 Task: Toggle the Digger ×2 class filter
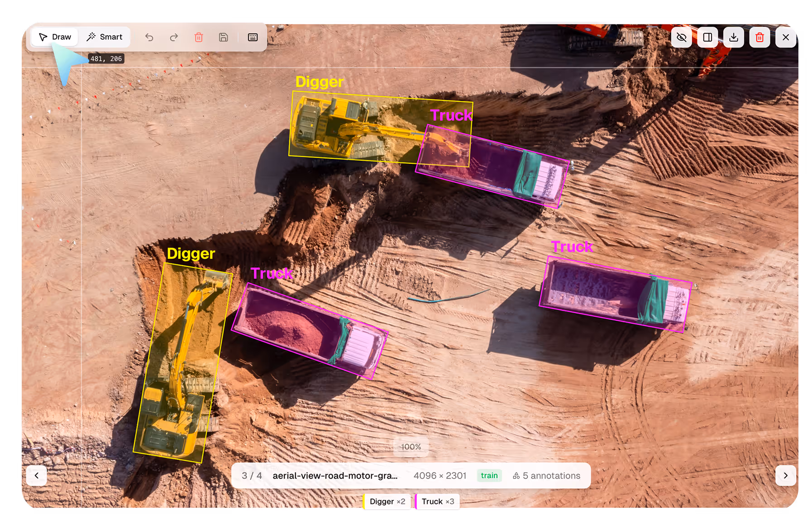[x=386, y=501]
